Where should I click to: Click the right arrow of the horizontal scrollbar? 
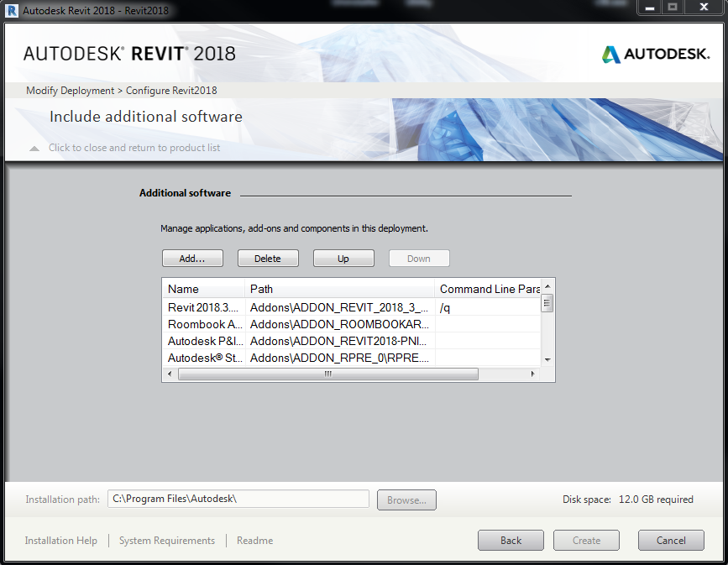533,373
